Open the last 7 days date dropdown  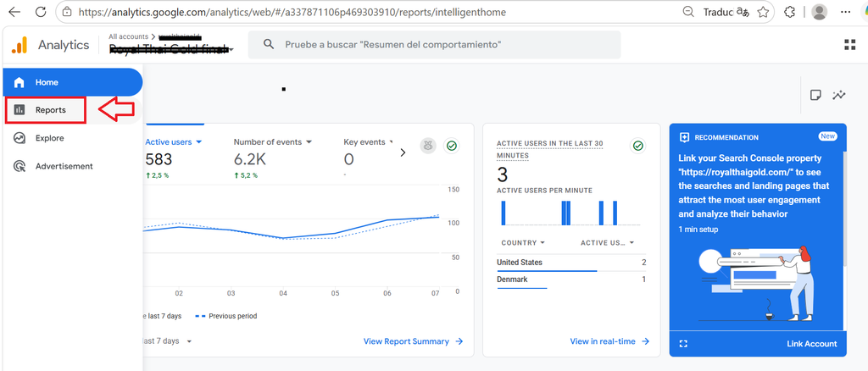pos(189,341)
